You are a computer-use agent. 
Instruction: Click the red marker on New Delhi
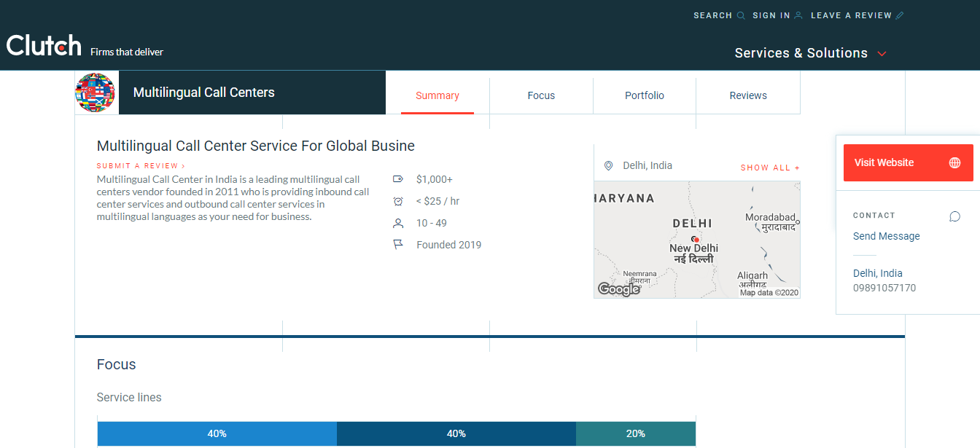696,240
